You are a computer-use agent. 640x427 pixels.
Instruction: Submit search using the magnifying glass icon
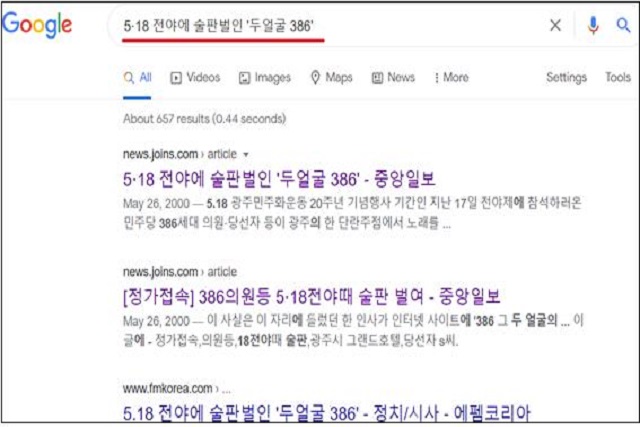click(x=623, y=25)
